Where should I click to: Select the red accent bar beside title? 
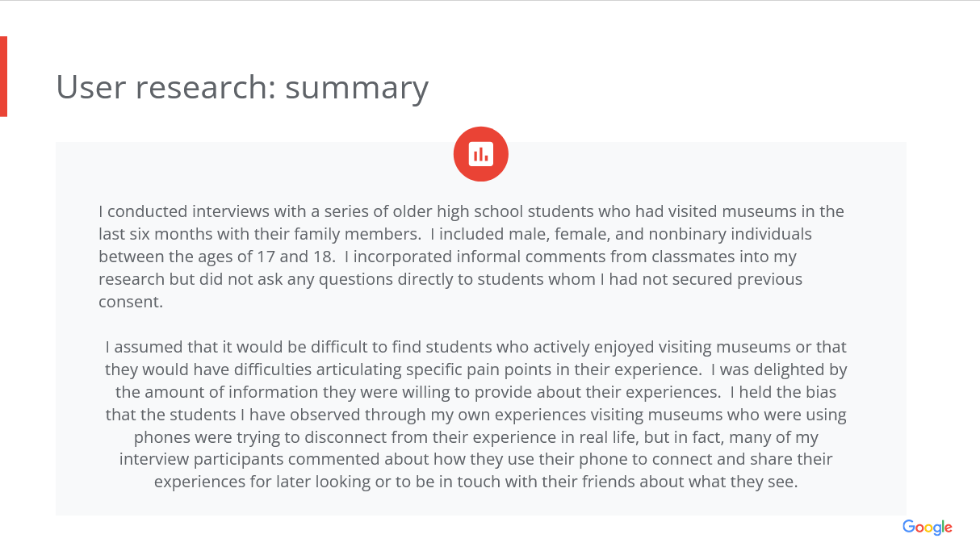click(x=3, y=76)
